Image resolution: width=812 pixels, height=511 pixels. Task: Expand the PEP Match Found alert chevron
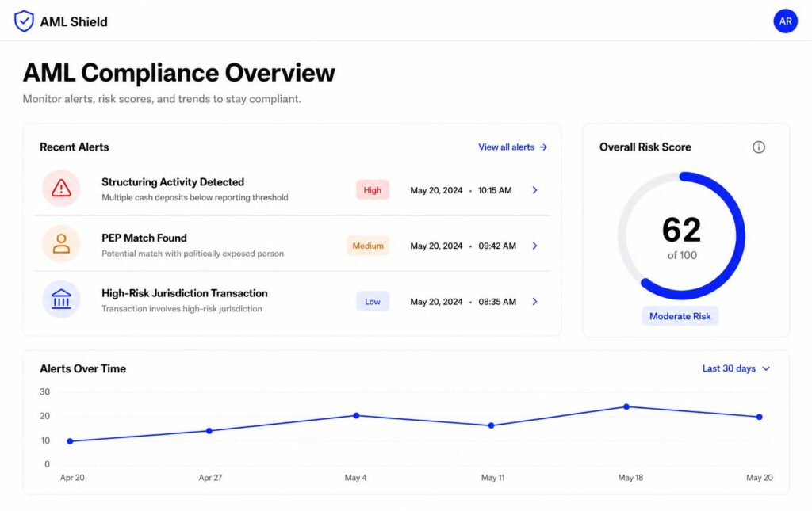tap(534, 246)
